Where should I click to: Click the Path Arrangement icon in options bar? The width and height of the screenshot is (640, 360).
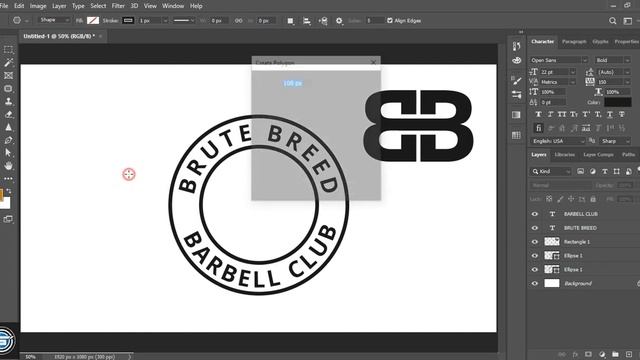[323, 21]
